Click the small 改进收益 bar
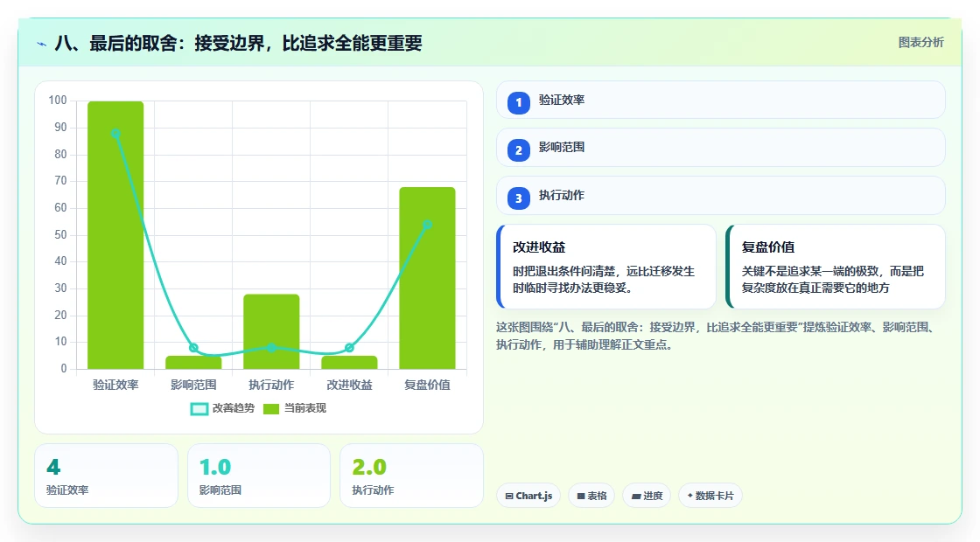Viewport: 980px width, 542px height. pyautogui.click(x=349, y=362)
